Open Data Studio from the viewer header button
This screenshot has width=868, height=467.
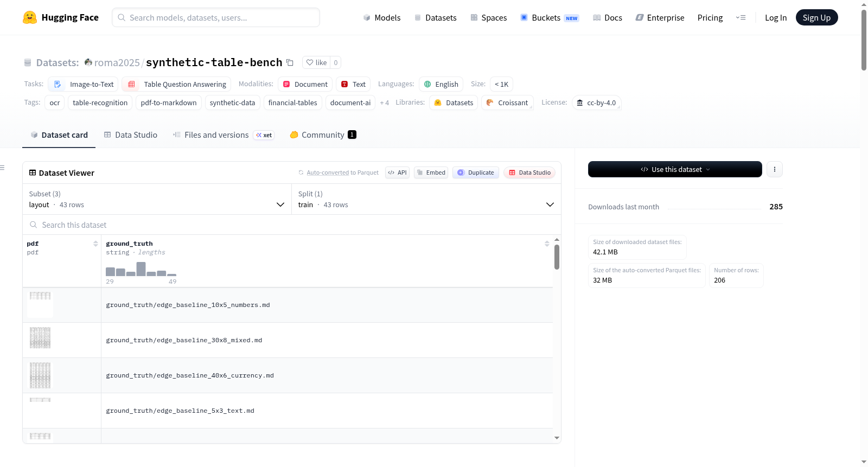pos(529,172)
